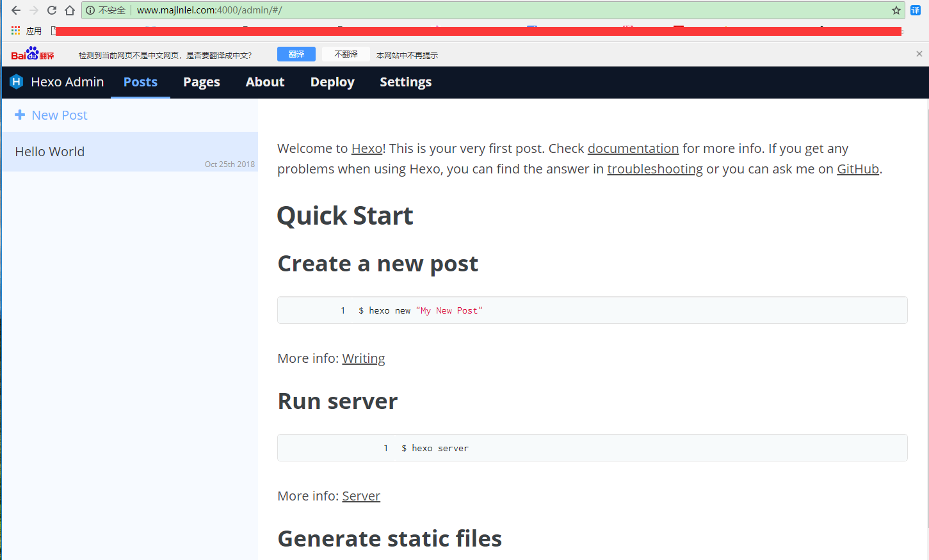Open the GitHub link

click(x=858, y=169)
